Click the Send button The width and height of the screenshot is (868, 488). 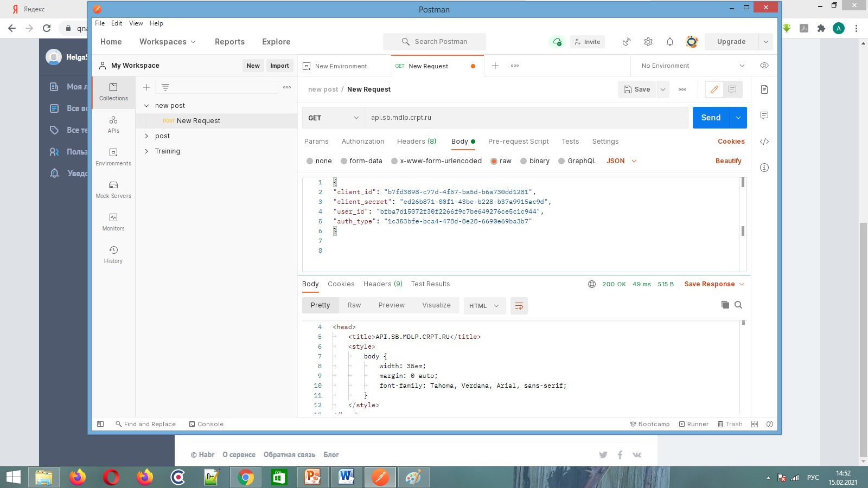(711, 118)
